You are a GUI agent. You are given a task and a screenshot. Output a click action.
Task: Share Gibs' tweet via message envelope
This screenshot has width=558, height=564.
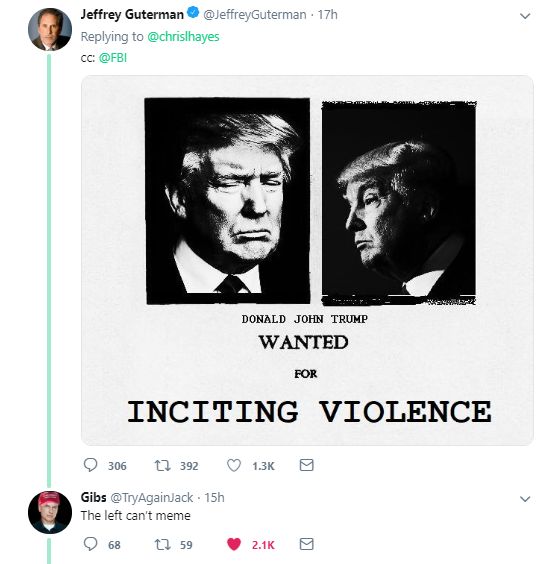[307, 544]
